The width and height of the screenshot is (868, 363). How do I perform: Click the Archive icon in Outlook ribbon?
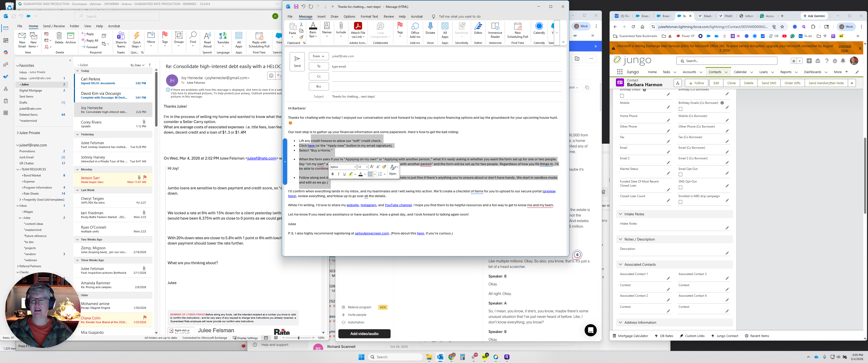(x=70, y=36)
